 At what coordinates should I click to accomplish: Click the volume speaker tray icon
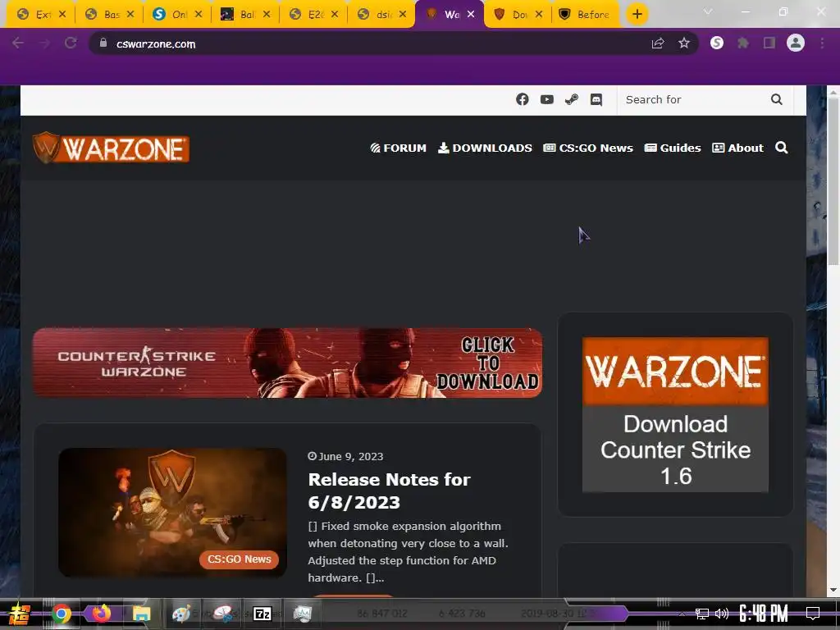click(x=722, y=614)
